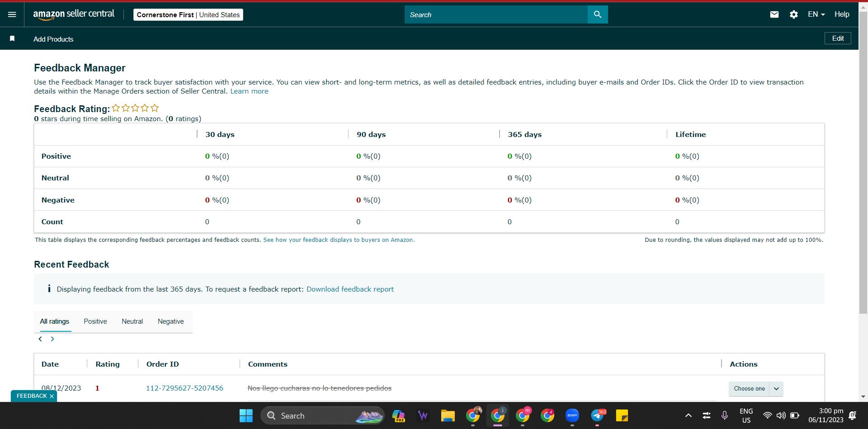Click Download feedback report link
This screenshot has height=429, width=868.
point(350,289)
